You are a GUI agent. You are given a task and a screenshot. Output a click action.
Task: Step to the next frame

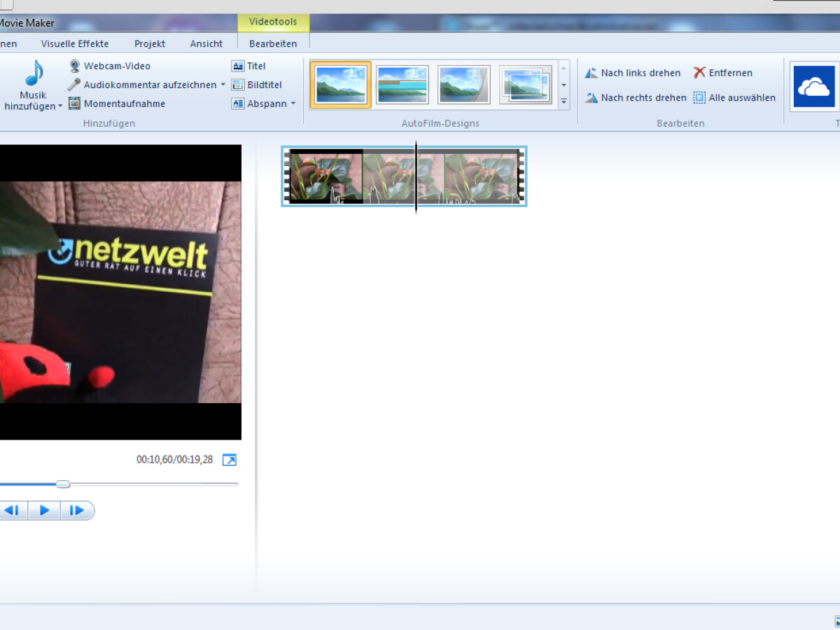77,510
